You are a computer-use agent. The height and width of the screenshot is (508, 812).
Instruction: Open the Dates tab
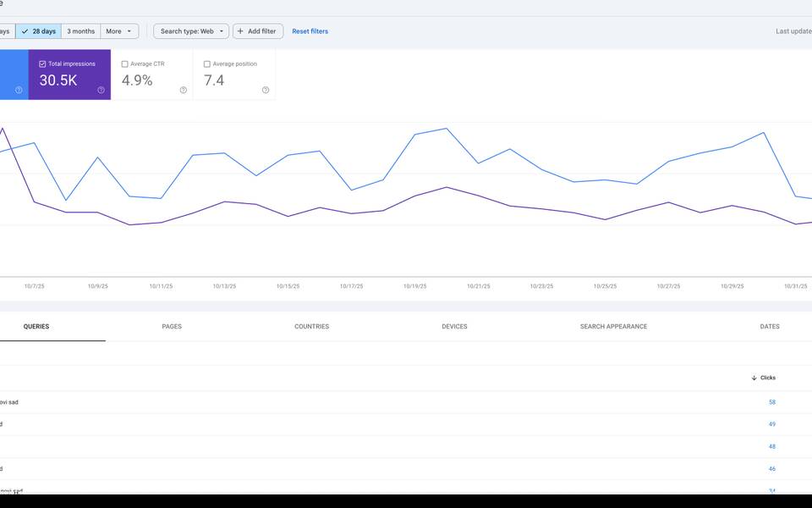(x=769, y=326)
